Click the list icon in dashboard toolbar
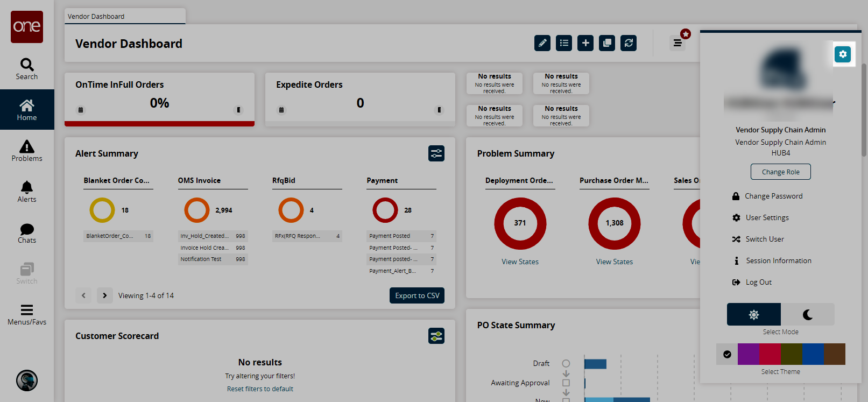 click(564, 43)
